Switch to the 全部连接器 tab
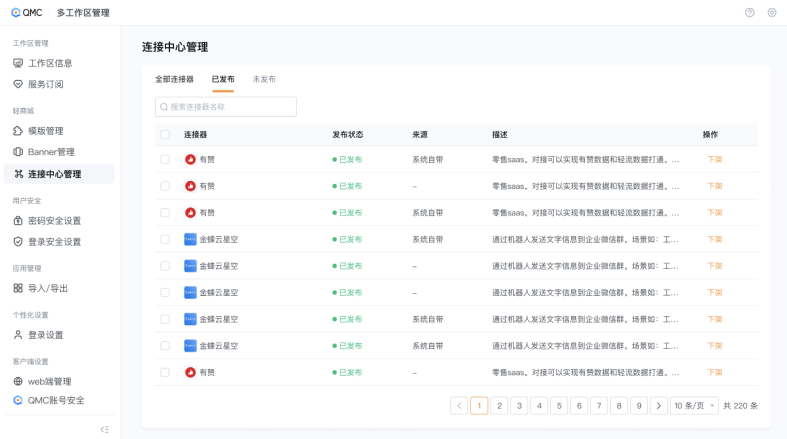 [x=174, y=79]
